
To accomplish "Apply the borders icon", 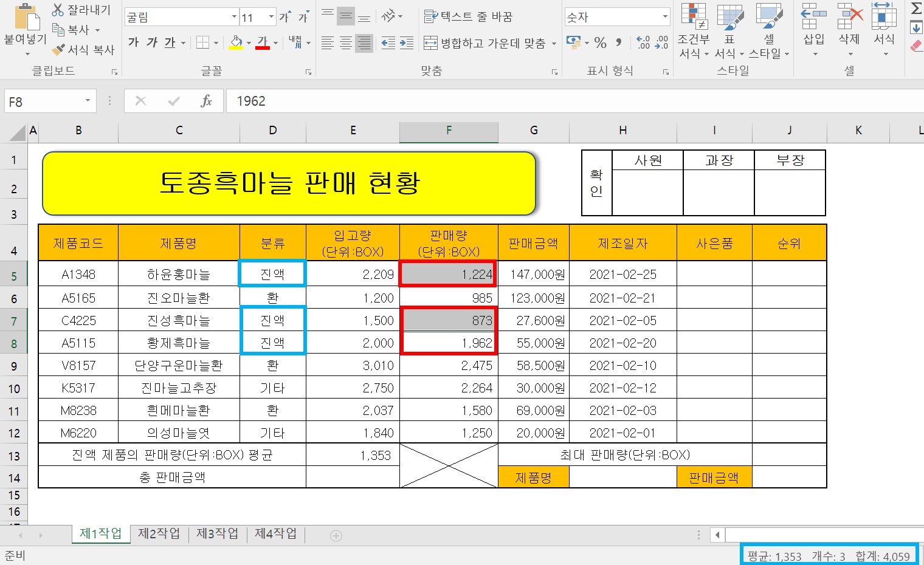I will click(x=202, y=42).
